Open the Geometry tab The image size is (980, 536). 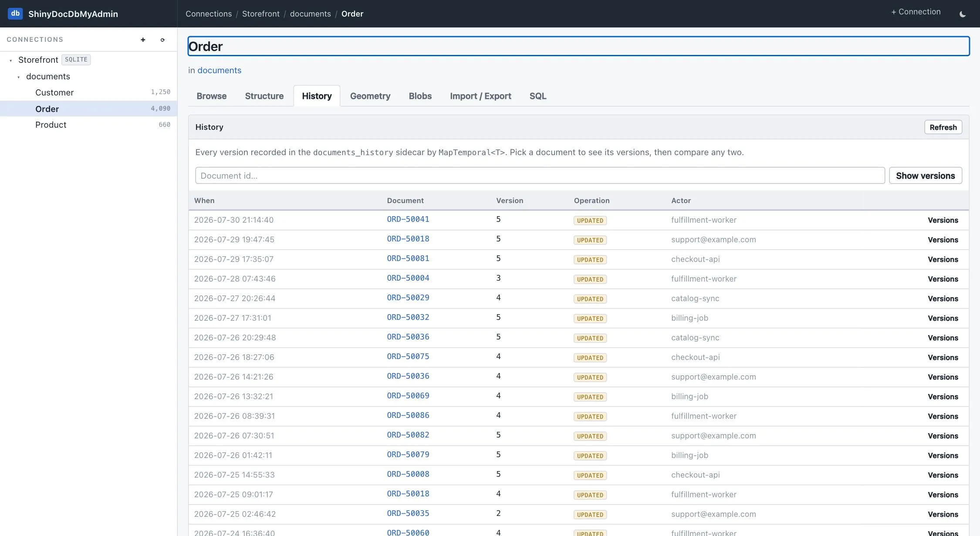point(370,96)
